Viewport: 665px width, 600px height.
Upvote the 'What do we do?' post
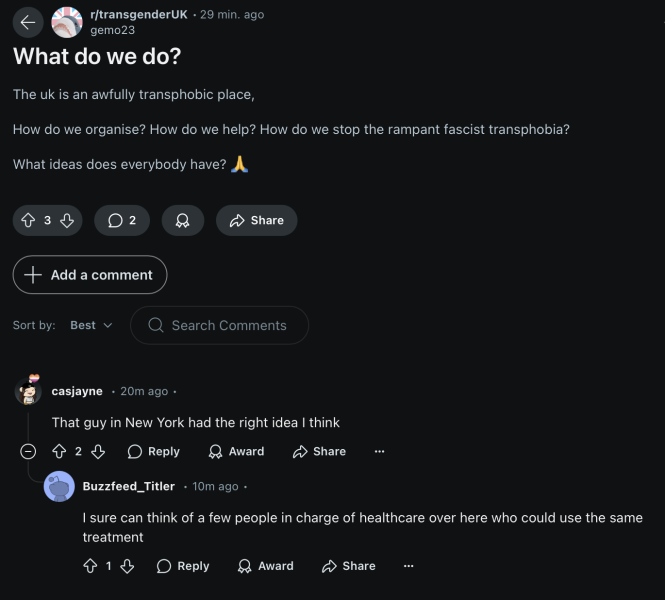[28, 220]
